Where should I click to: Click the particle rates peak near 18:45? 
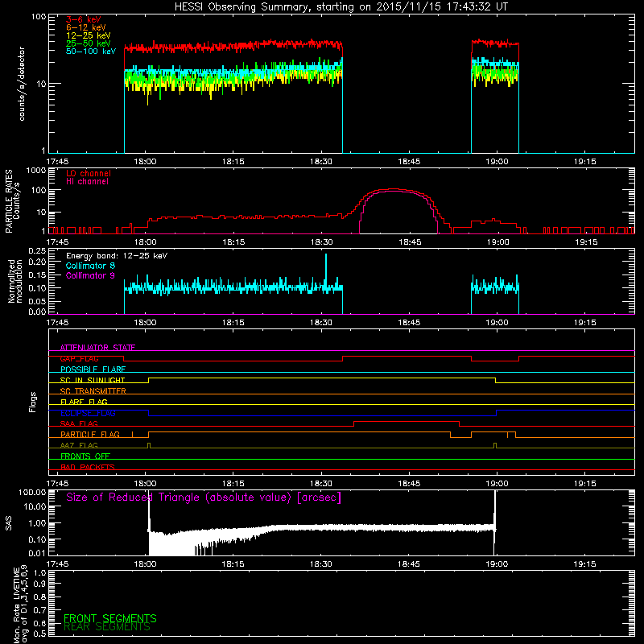point(394,189)
